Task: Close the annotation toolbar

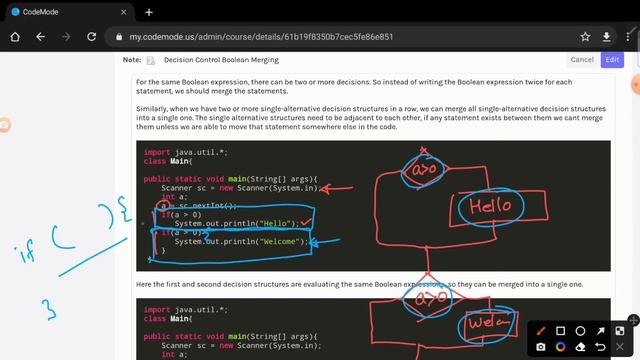Action: [x=620, y=347]
